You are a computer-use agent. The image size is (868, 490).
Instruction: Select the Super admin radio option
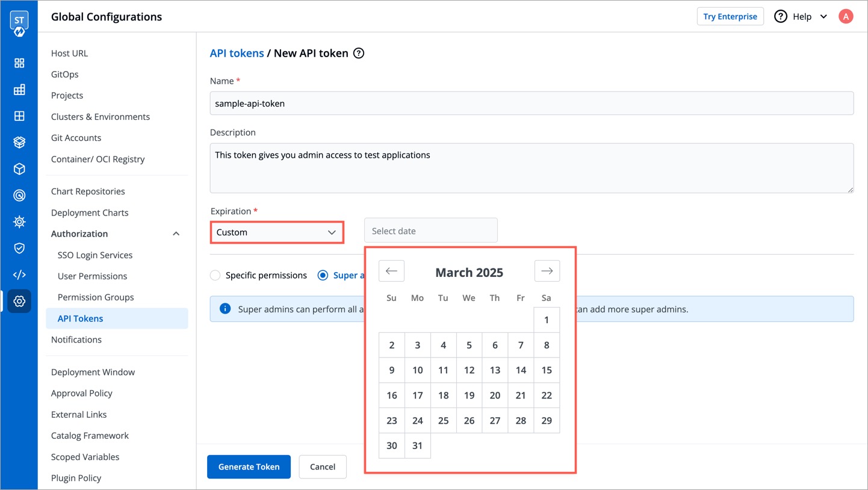[323, 275]
